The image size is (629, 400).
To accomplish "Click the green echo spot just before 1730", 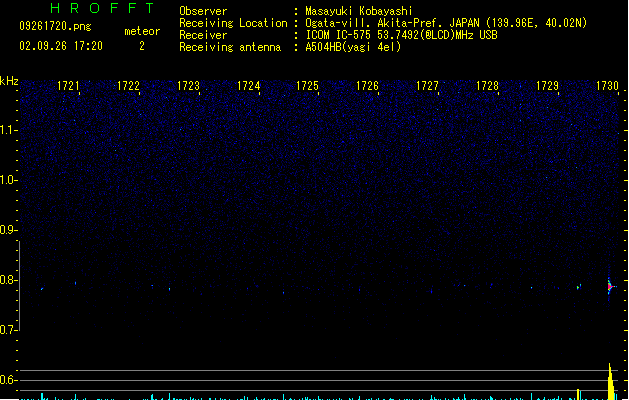I will 579,287.
